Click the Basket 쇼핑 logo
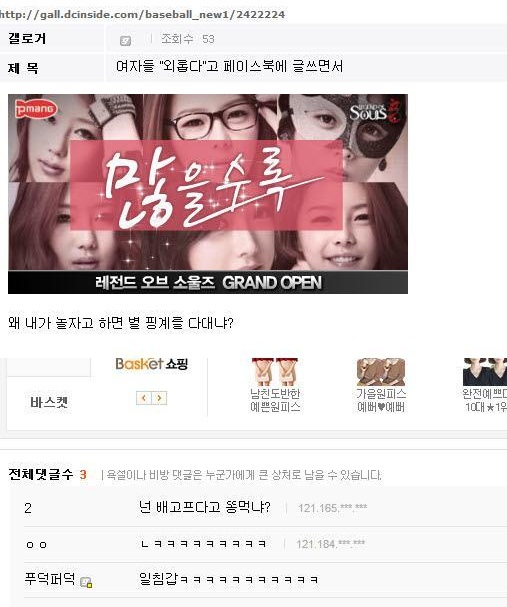The height and width of the screenshot is (607, 507). tap(152, 364)
